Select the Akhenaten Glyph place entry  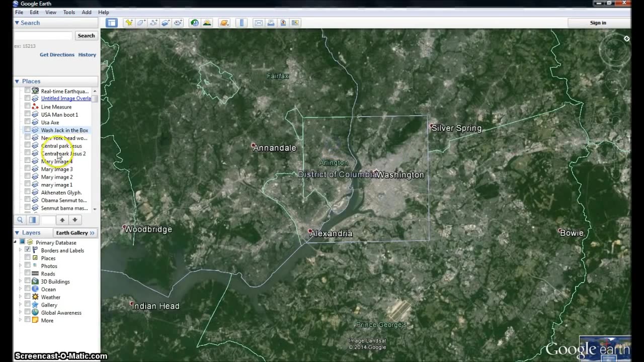click(61, 193)
